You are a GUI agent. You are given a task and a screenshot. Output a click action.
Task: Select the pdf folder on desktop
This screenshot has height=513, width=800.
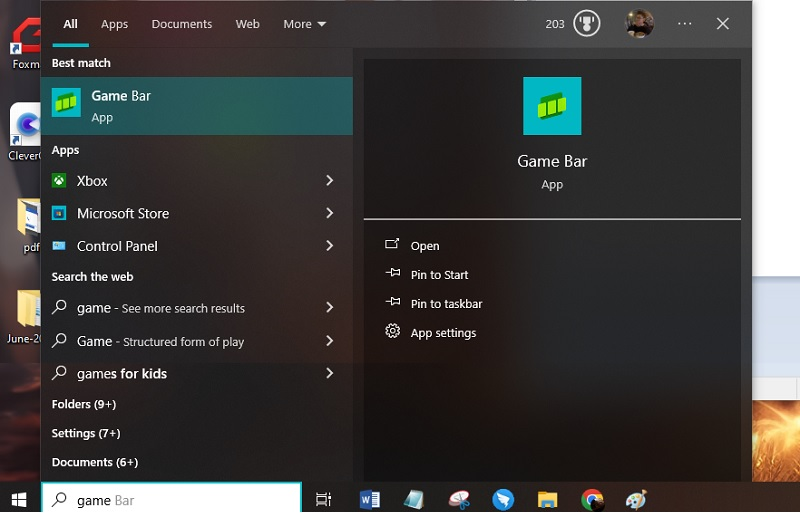pyautogui.click(x=28, y=225)
